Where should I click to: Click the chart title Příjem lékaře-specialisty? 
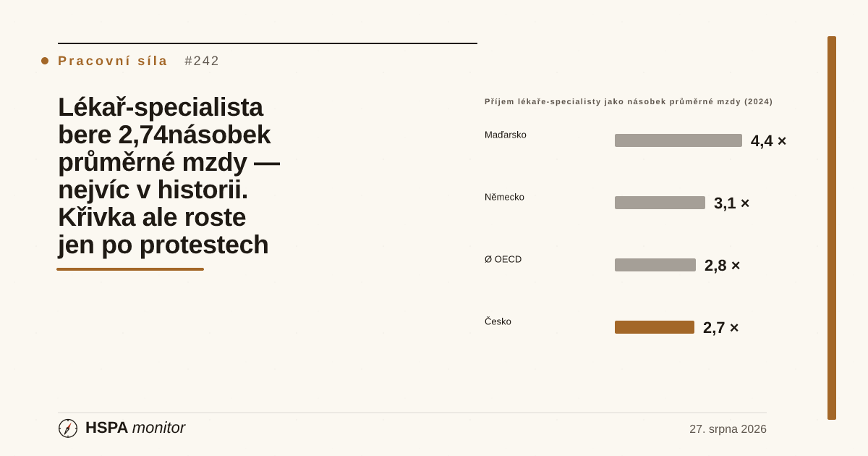point(629,101)
